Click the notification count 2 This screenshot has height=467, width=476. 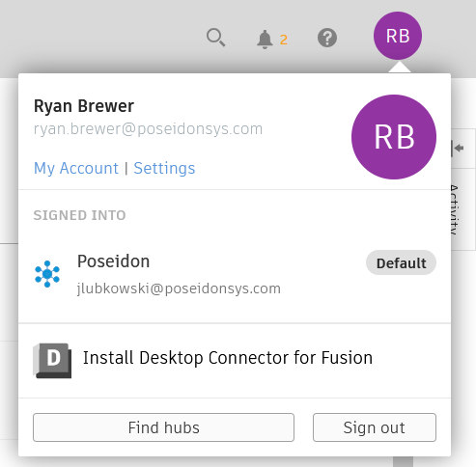pos(283,41)
